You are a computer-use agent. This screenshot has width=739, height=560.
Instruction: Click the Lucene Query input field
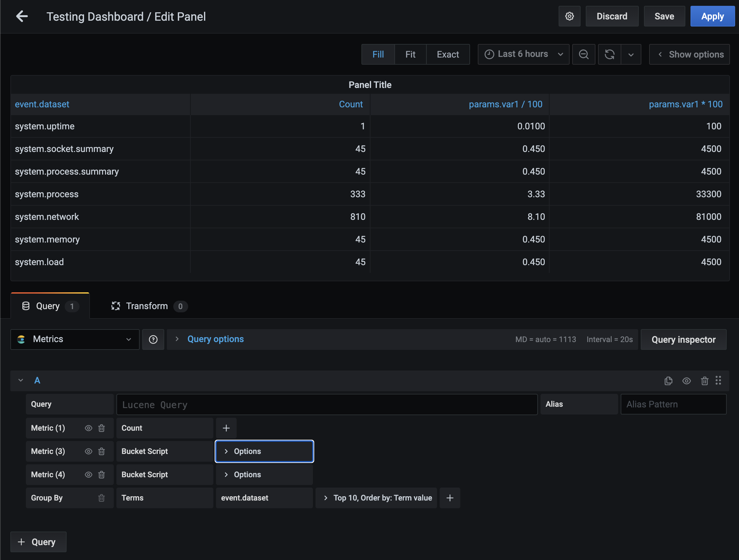327,404
